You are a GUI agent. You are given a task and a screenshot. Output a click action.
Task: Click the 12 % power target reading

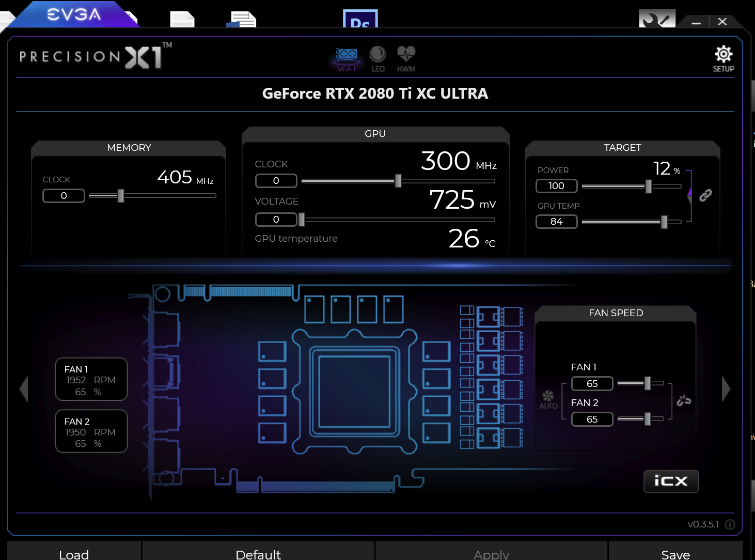click(x=667, y=168)
